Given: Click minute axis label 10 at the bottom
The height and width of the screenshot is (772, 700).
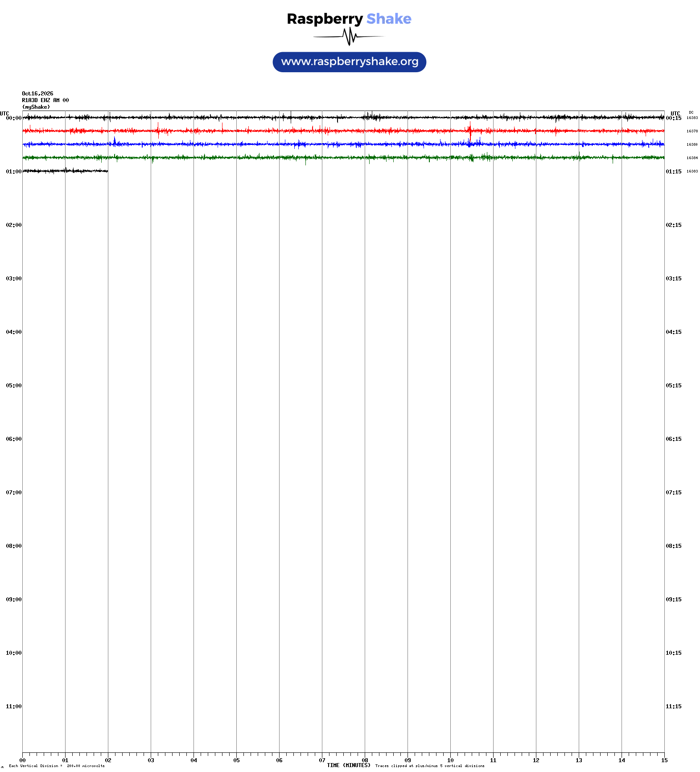Looking at the screenshot, I should pos(450,760).
